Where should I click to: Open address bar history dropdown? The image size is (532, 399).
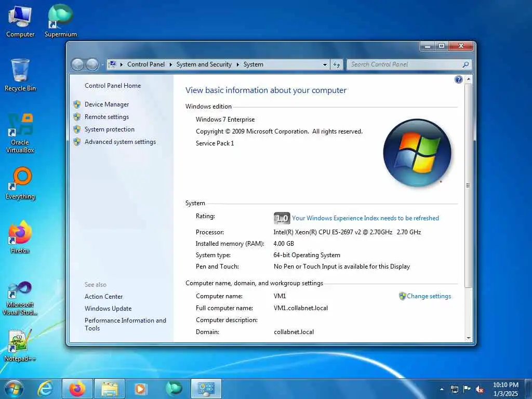click(x=325, y=64)
